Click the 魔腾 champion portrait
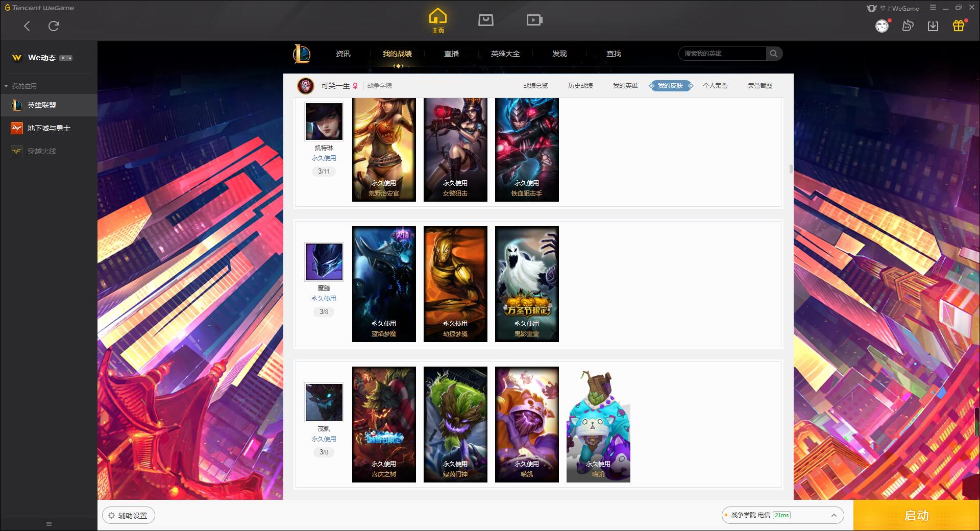 click(324, 262)
